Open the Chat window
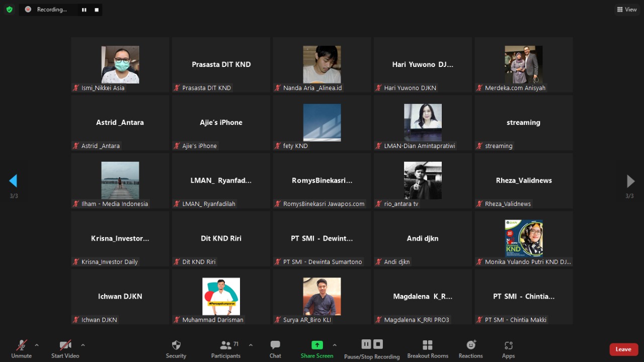 (275, 348)
